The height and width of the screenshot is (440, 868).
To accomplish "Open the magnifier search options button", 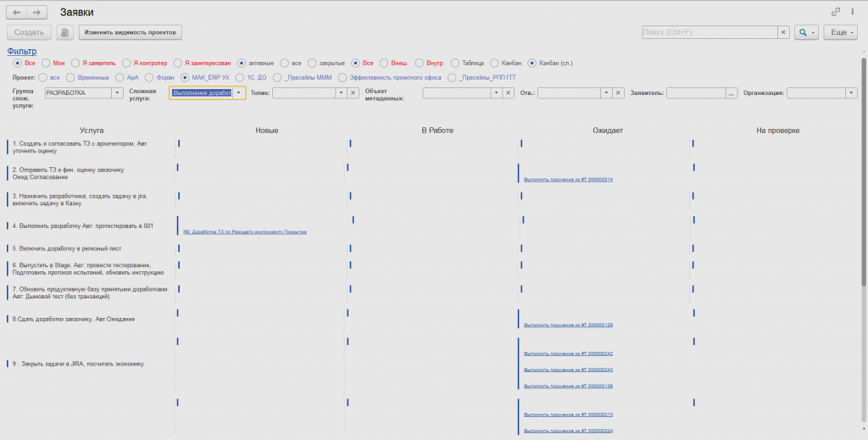I will pyautogui.click(x=806, y=32).
